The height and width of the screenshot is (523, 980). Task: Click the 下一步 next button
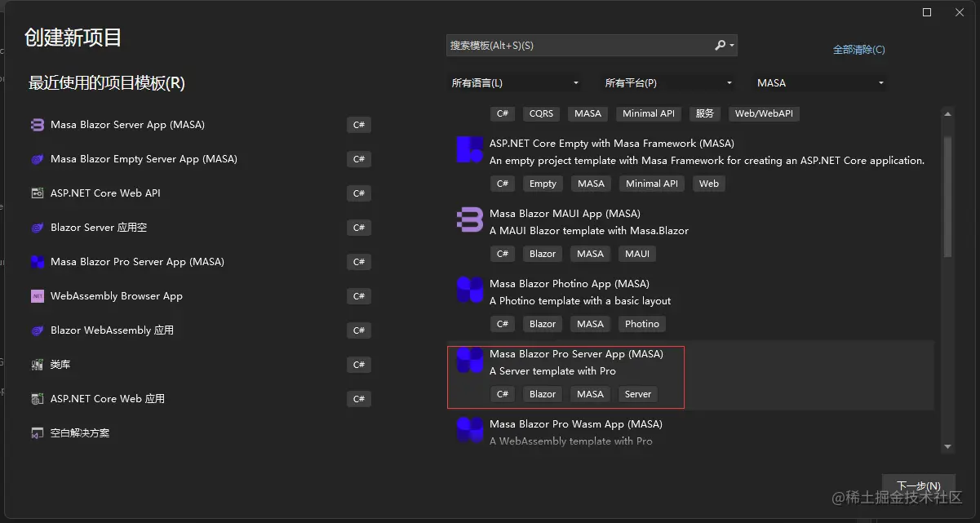919,485
